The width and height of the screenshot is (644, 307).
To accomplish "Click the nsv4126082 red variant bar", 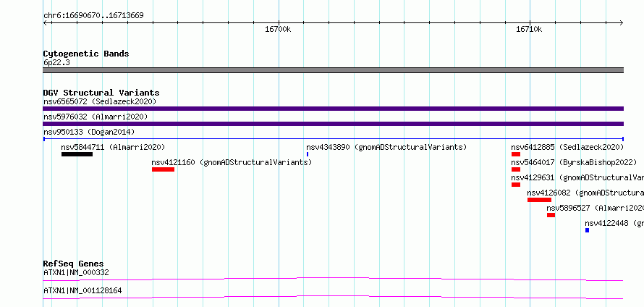I will pyautogui.click(x=539, y=200).
